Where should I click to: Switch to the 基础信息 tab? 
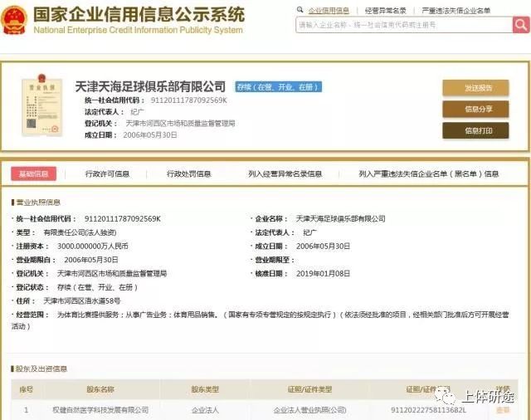pos(33,174)
